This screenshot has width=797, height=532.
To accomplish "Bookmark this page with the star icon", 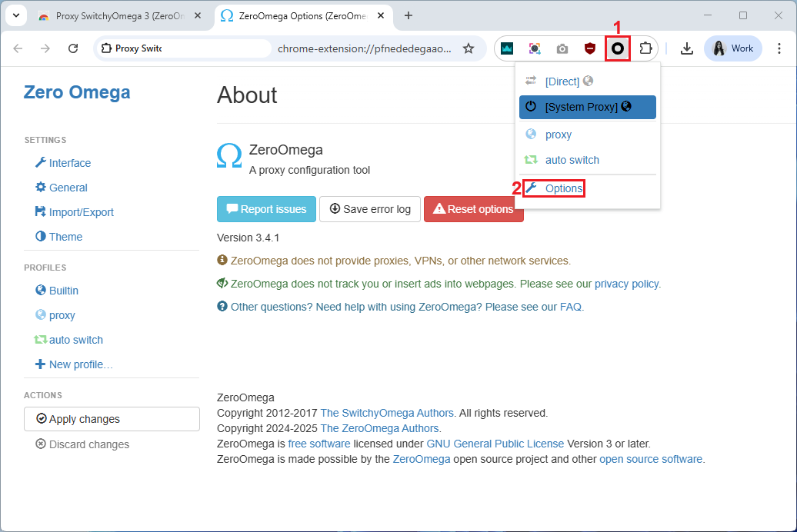I will tap(468, 48).
